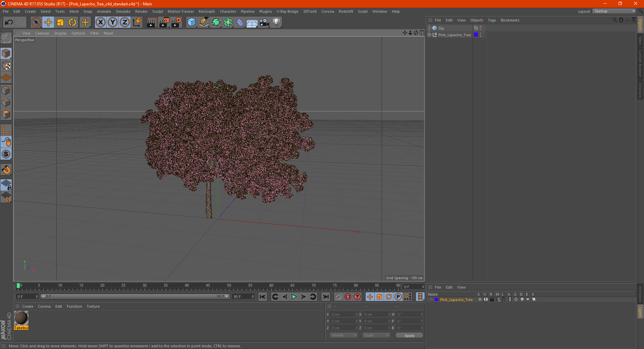Image resolution: width=644 pixels, height=349 pixels.
Task: Open the World coordinate dropdown
Action: (344, 335)
